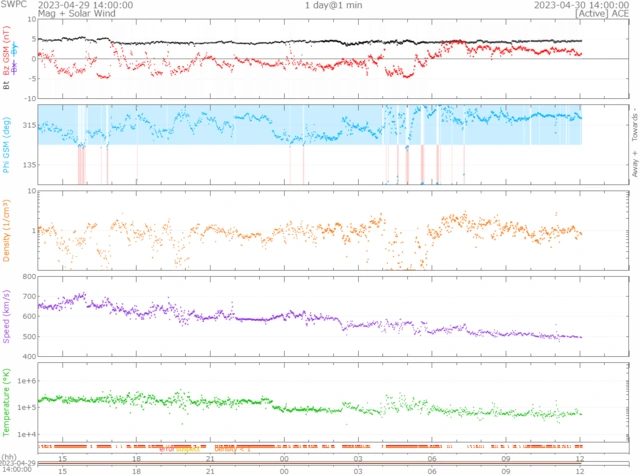Click the orange data-availability bar near the bottom
The image size is (640, 475).
pyautogui.click(x=300, y=445)
